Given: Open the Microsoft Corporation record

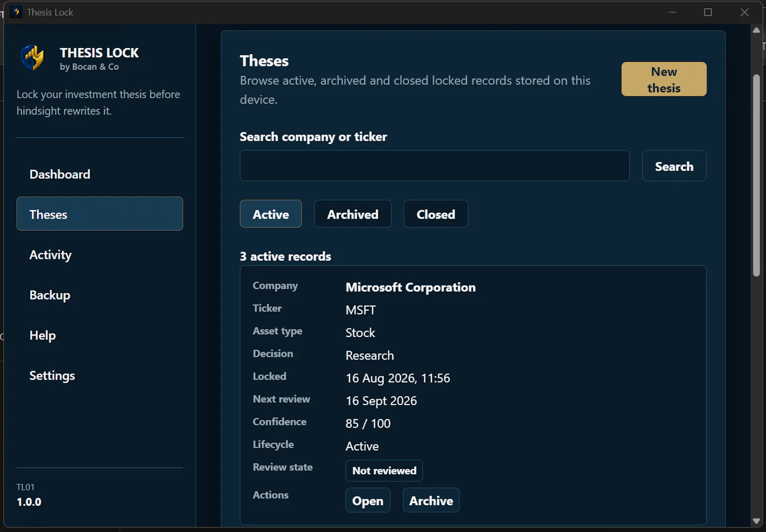Looking at the screenshot, I should pyautogui.click(x=368, y=500).
